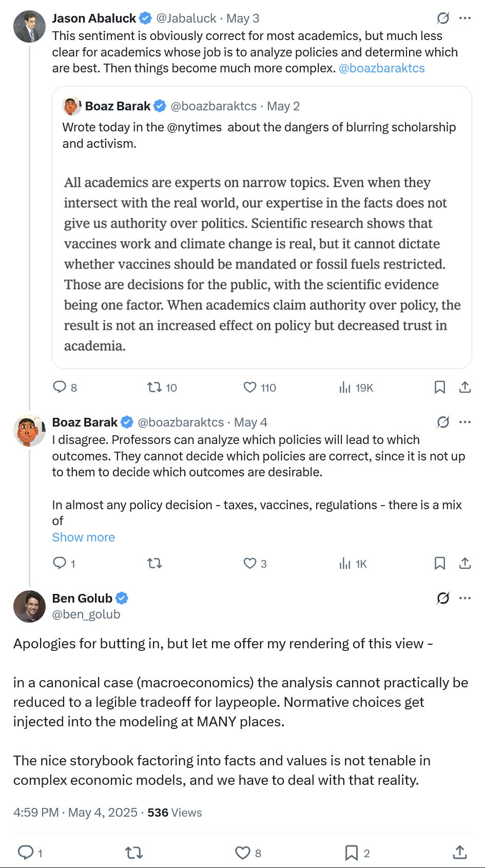Open the @boazbaraktcs mention link

(x=381, y=68)
